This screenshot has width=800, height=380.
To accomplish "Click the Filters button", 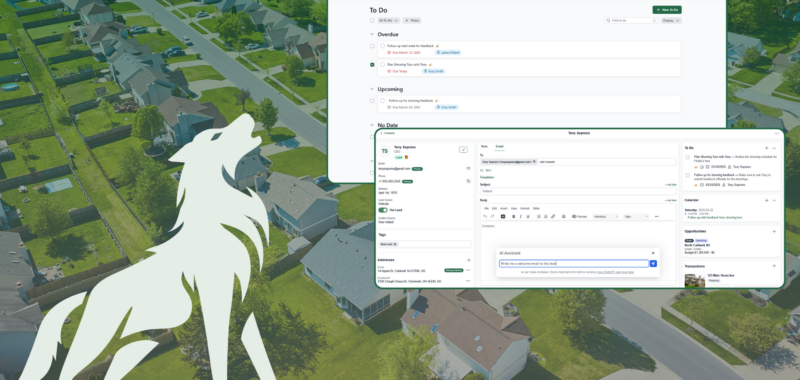I will pos(412,20).
